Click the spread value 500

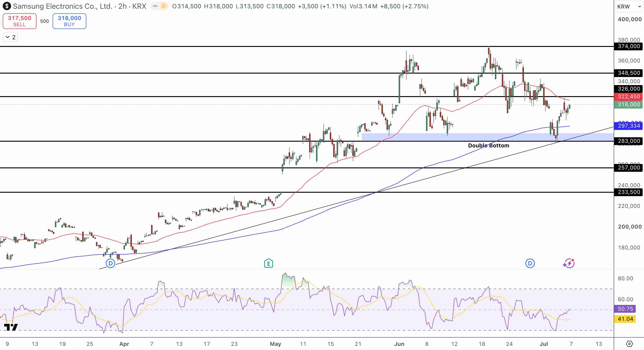pos(45,21)
